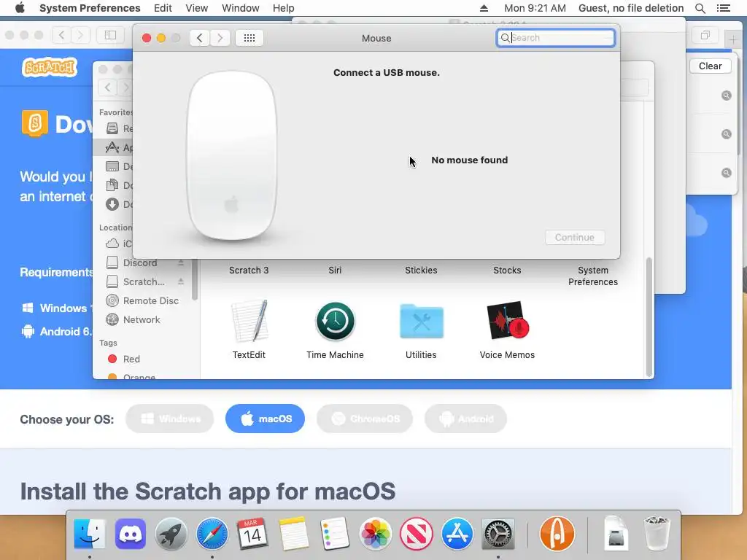This screenshot has width=747, height=560.
Task: Click the browser tab overview icon
Action: 705,35
